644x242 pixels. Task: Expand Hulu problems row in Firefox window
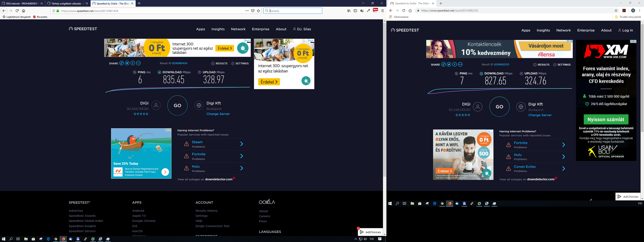click(213, 168)
